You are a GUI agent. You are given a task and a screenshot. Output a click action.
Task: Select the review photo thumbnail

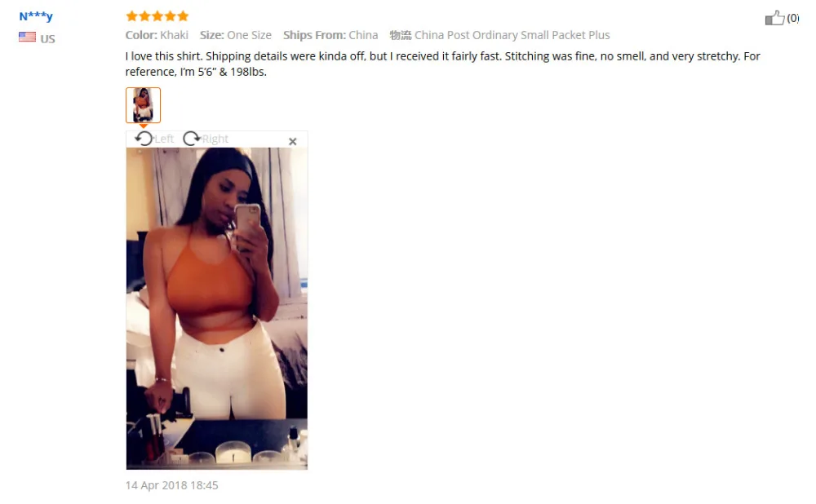(143, 105)
